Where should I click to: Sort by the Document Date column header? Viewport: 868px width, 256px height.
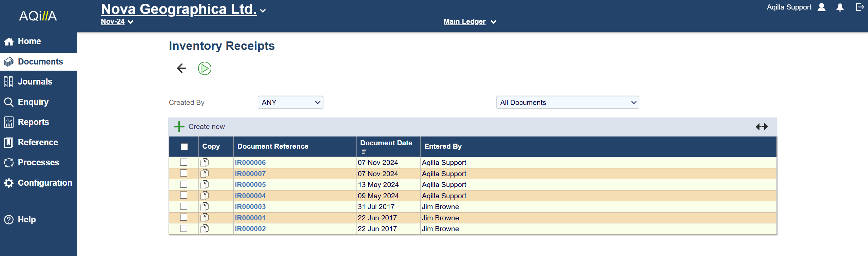(386, 143)
